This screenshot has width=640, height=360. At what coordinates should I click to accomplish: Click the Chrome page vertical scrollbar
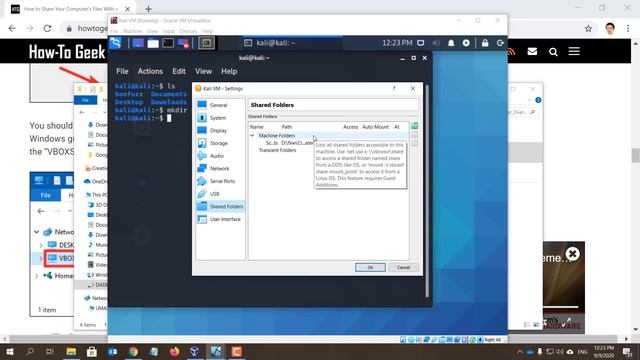[x=636, y=156]
